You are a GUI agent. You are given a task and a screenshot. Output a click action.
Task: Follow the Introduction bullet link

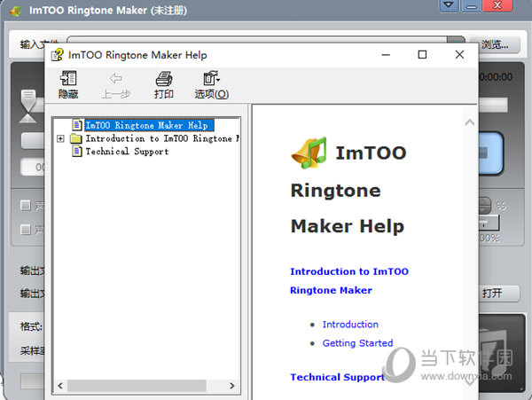pyautogui.click(x=350, y=325)
